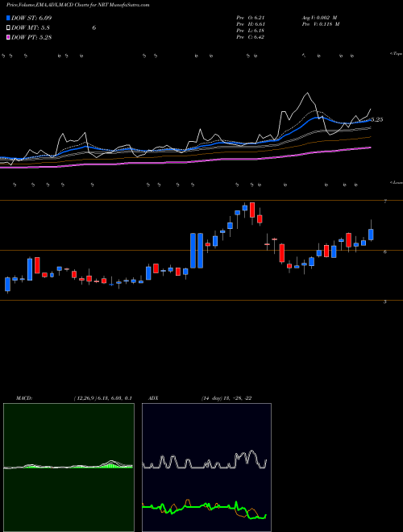The image size is (403, 532).
Task: Click the highest peak of the white volume line
Action: tap(308, 93)
